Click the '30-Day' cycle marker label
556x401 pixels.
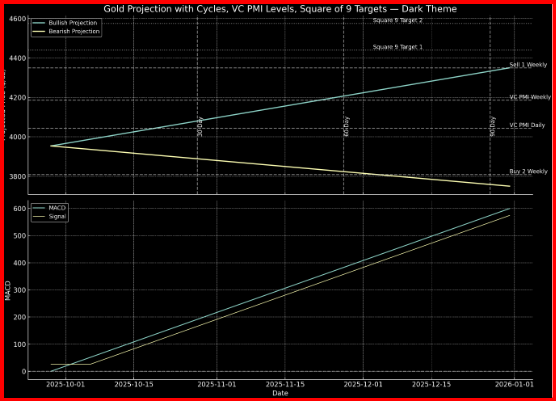[x=200, y=127]
